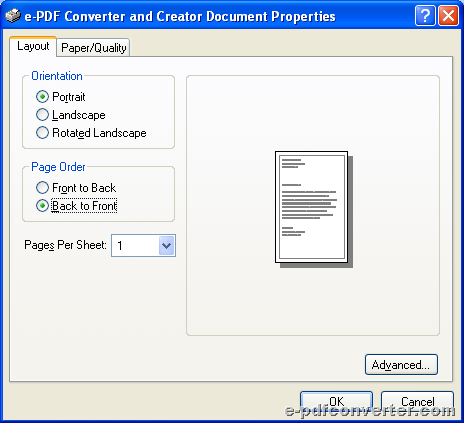Select Back to Front page order

coord(42,206)
